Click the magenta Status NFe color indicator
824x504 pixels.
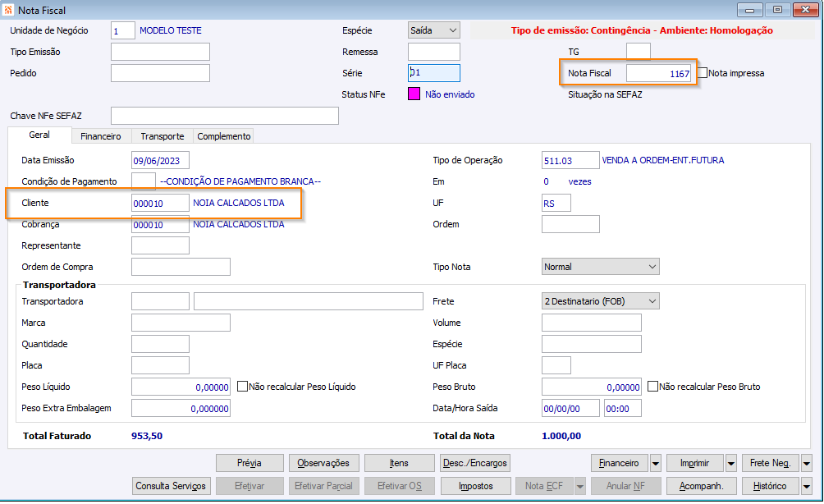[x=414, y=94]
